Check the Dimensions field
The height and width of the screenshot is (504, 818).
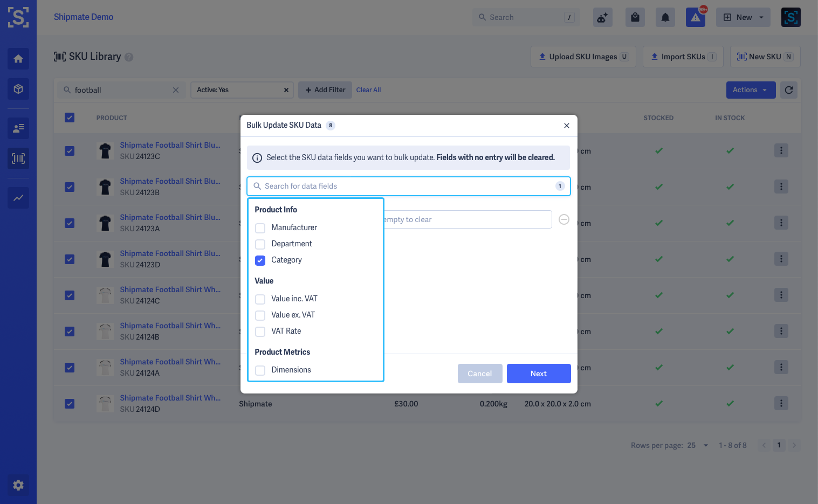pyautogui.click(x=260, y=370)
